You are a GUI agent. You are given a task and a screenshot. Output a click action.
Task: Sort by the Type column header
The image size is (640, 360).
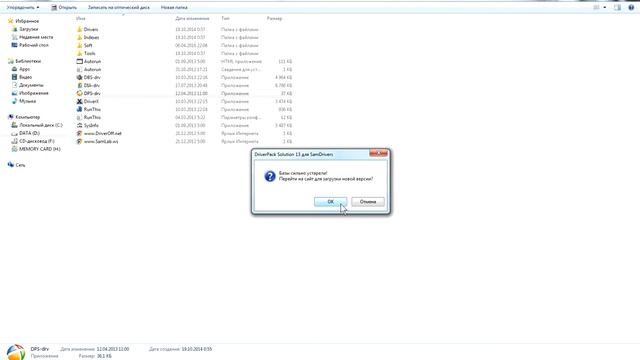point(225,18)
